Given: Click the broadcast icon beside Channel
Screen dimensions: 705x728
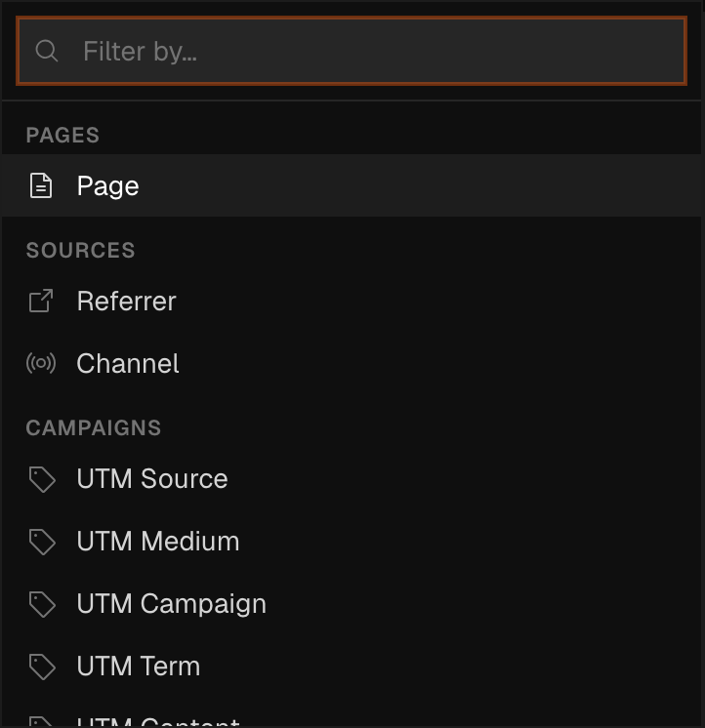Looking at the screenshot, I should [41, 363].
